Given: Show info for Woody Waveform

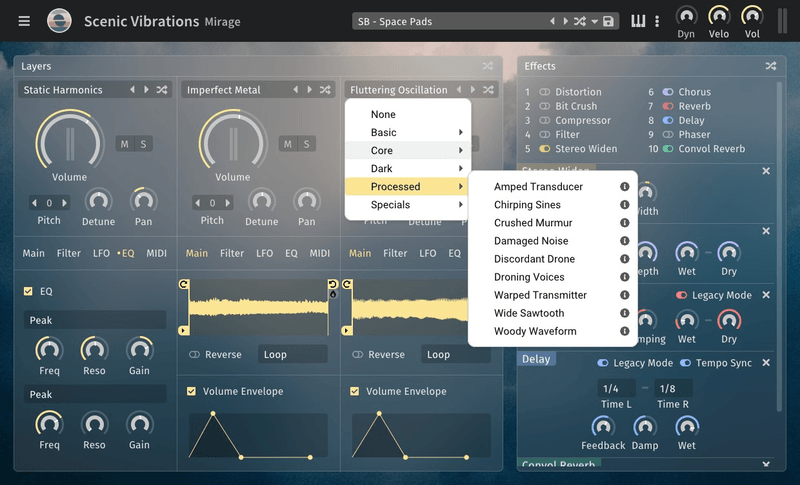Looking at the screenshot, I should (x=625, y=331).
